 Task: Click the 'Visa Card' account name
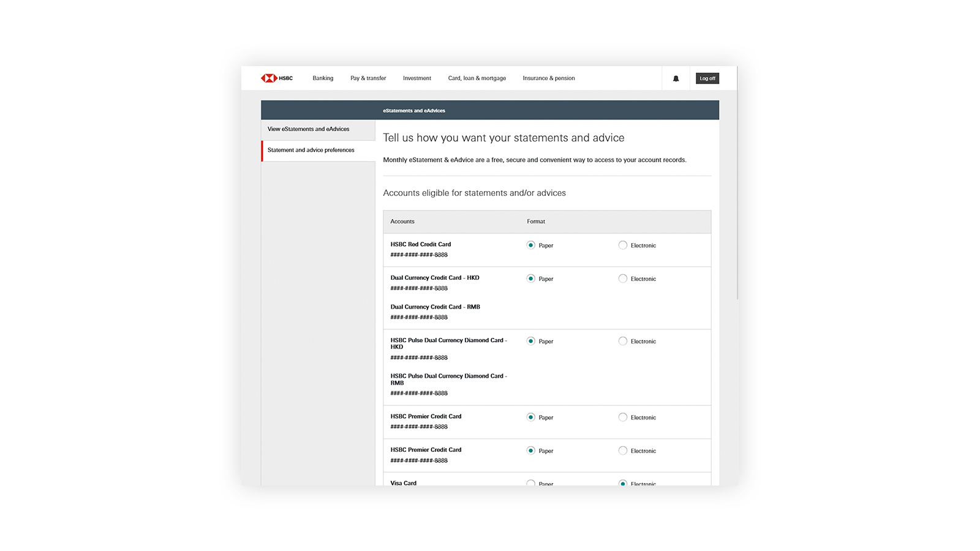click(x=404, y=483)
